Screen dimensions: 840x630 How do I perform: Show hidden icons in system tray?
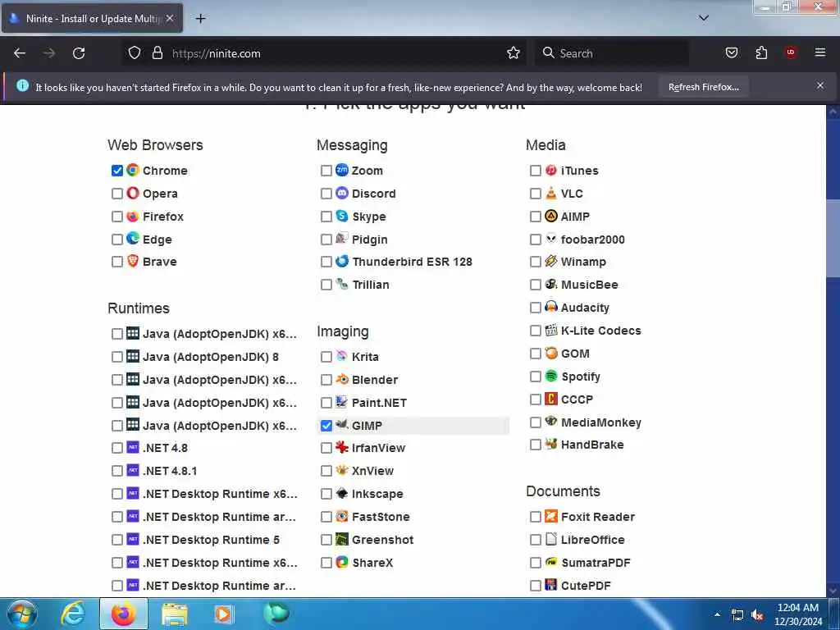point(717,614)
